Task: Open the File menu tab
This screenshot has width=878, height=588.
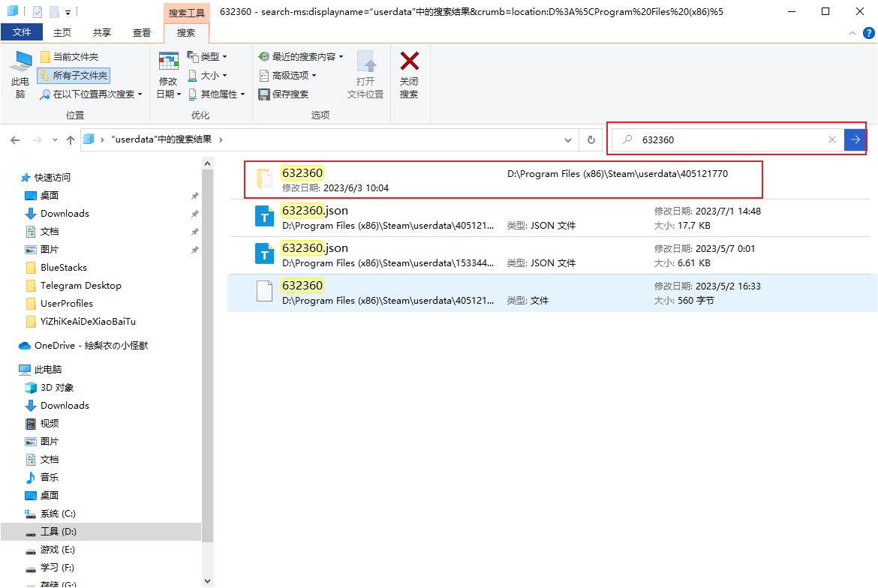Action: point(22,32)
